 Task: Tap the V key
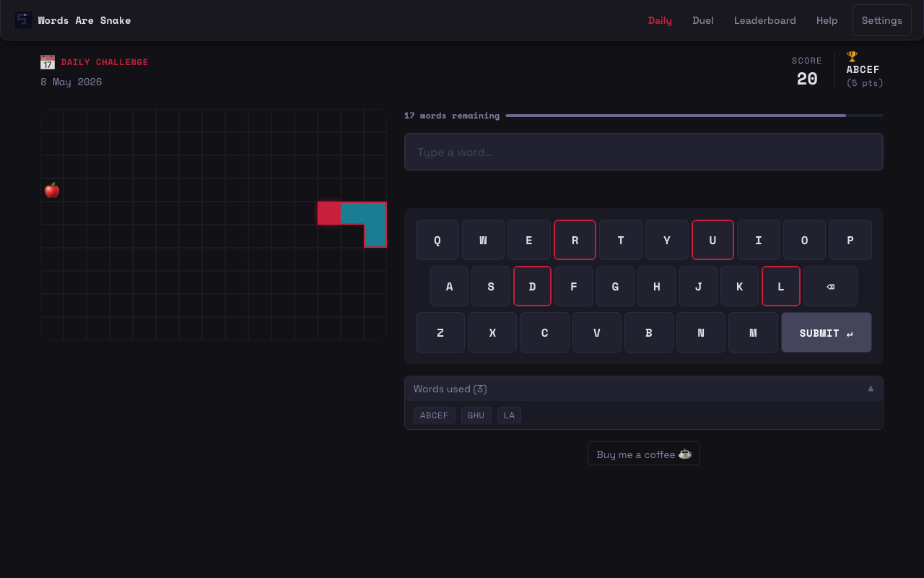(597, 332)
